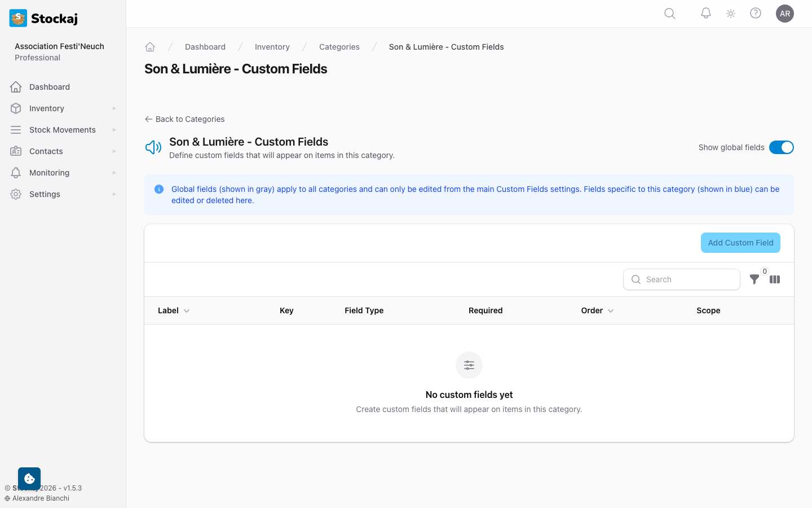Open the table filter funnel icon
The image size is (812, 508).
[x=754, y=279]
